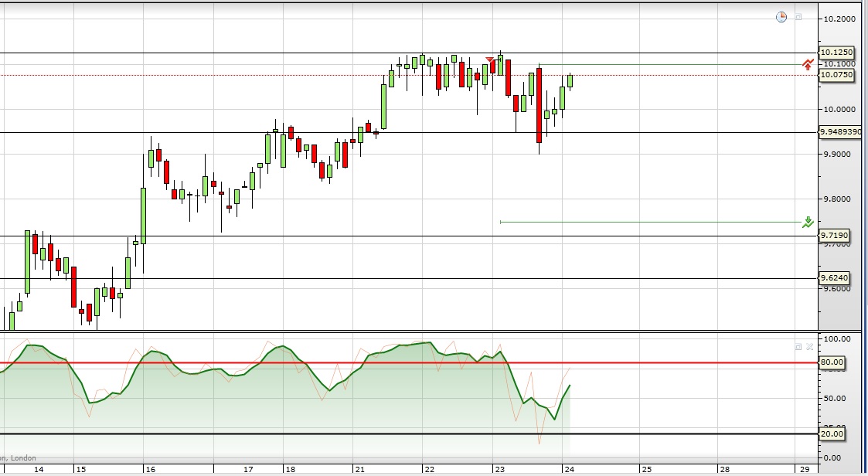Close the stochastic indicator pane
Image resolution: width=868 pixels, height=476 pixels.
(x=810, y=347)
